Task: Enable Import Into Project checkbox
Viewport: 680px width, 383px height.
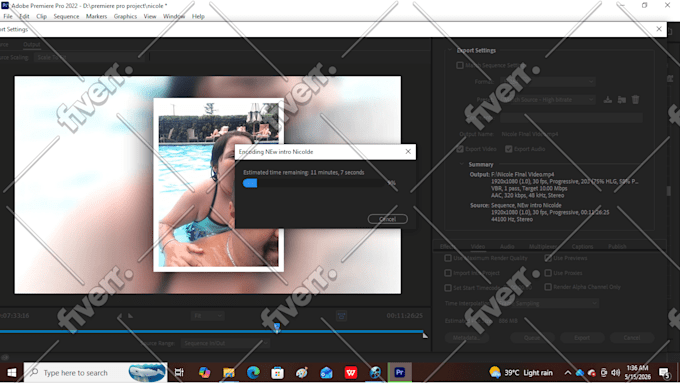Action: click(448, 273)
